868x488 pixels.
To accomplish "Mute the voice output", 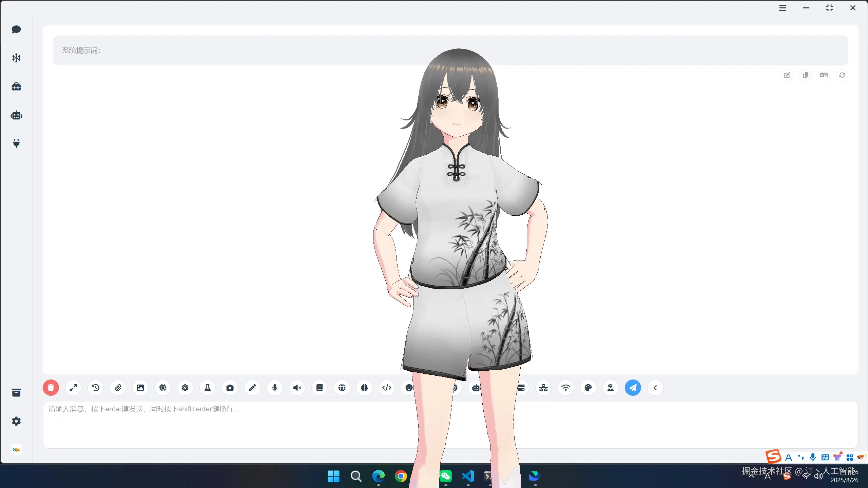I will tap(297, 388).
